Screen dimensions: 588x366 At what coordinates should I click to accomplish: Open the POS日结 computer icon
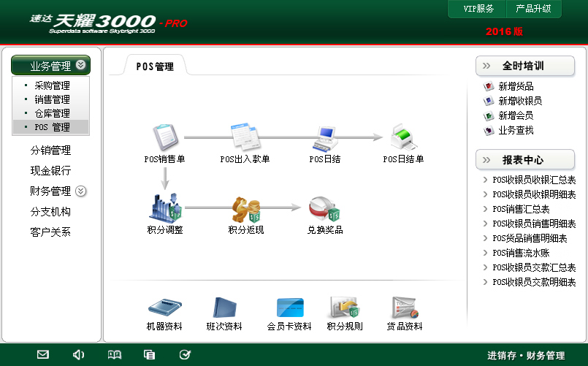pyautogui.click(x=325, y=139)
